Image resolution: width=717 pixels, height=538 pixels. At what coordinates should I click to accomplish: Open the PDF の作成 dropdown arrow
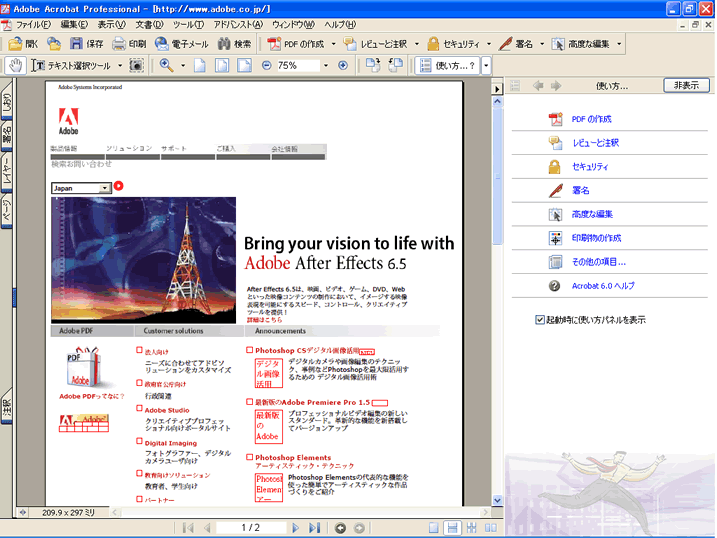tap(333, 44)
